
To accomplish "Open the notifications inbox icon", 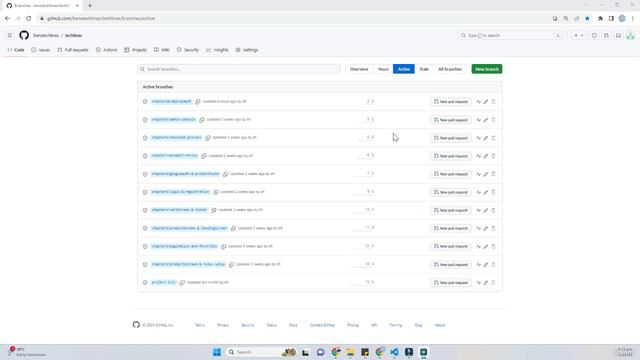I will tap(618, 36).
